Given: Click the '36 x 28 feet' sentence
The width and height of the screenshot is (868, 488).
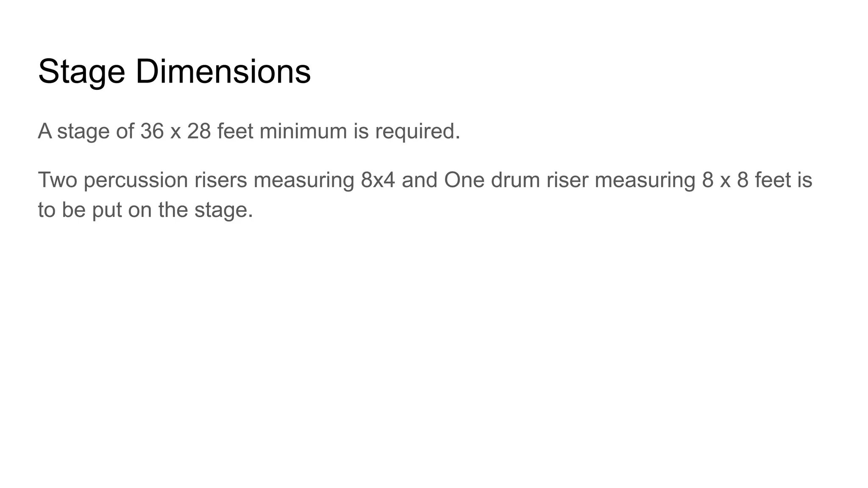Looking at the screenshot, I should [249, 131].
